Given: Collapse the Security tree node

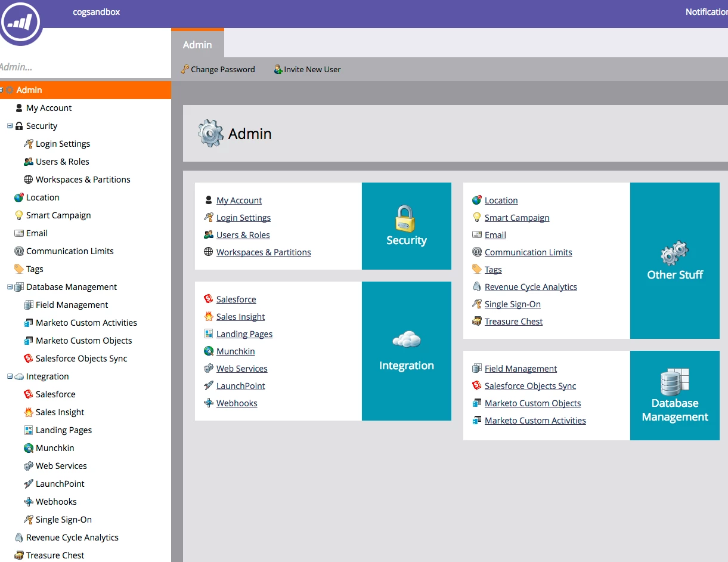Looking at the screenshot, I should pos(10,126).
